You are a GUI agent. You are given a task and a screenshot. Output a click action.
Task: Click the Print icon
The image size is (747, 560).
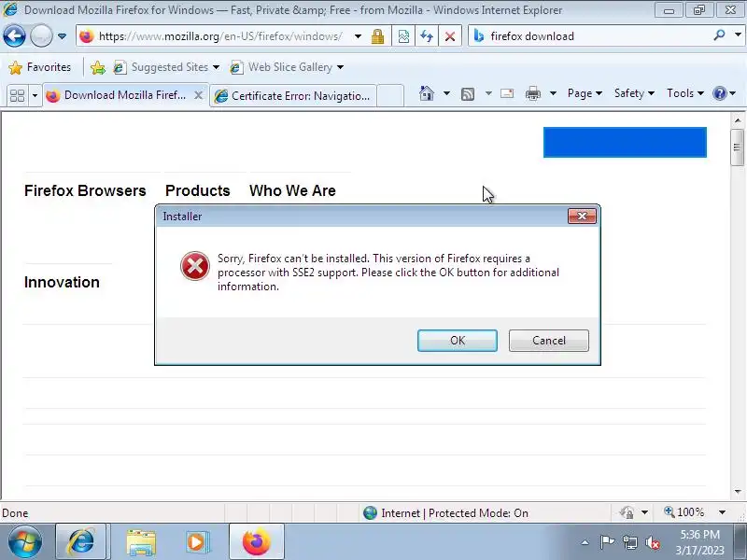532,94
